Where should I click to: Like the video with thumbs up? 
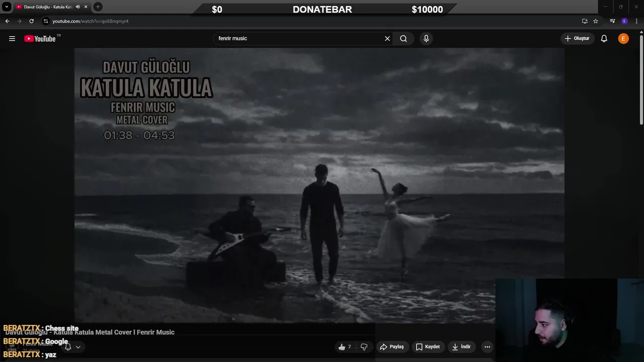(345, 347)
